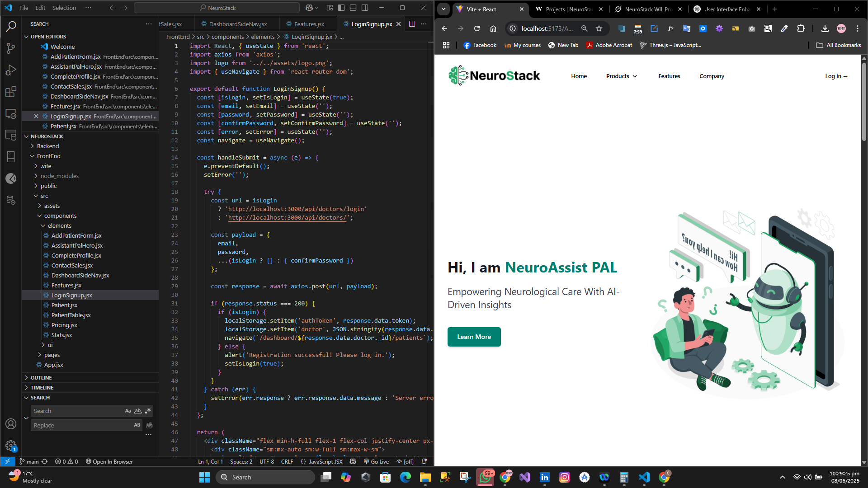This screenshot has height=488, width=868.
Task: Toggle Match Whole Word in search box
Action: tap(138, 411)
